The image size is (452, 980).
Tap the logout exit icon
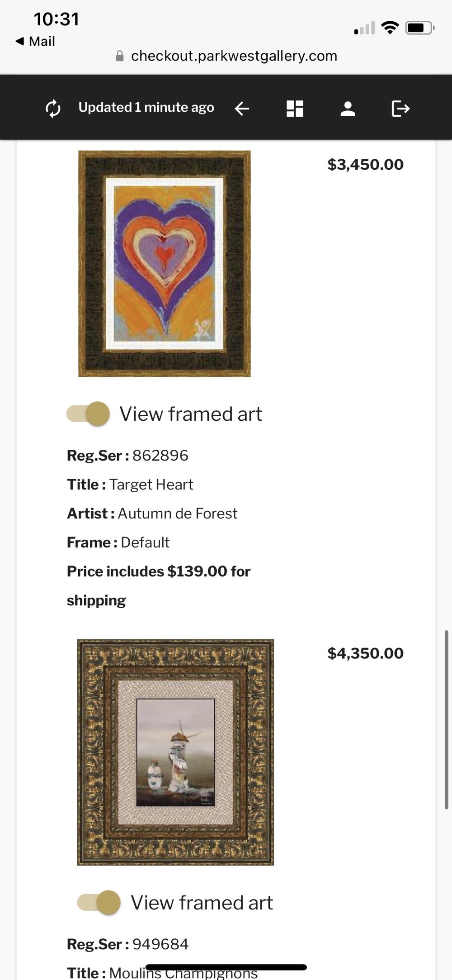[400, 109]
